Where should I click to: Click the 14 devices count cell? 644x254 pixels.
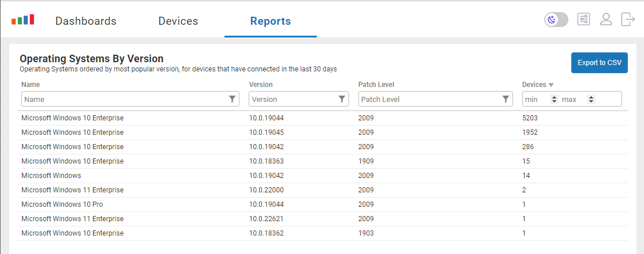(x=526, y=175)
